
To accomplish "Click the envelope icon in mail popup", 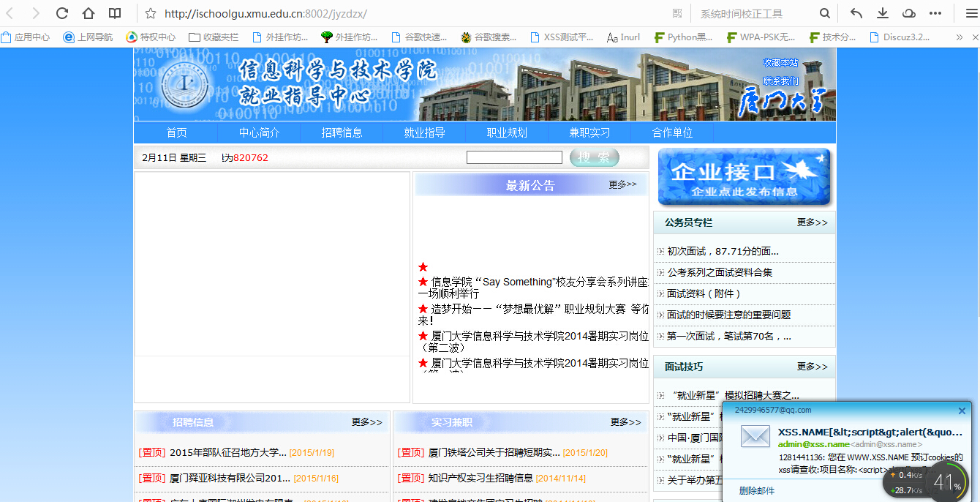I will [x=755, y=436].
